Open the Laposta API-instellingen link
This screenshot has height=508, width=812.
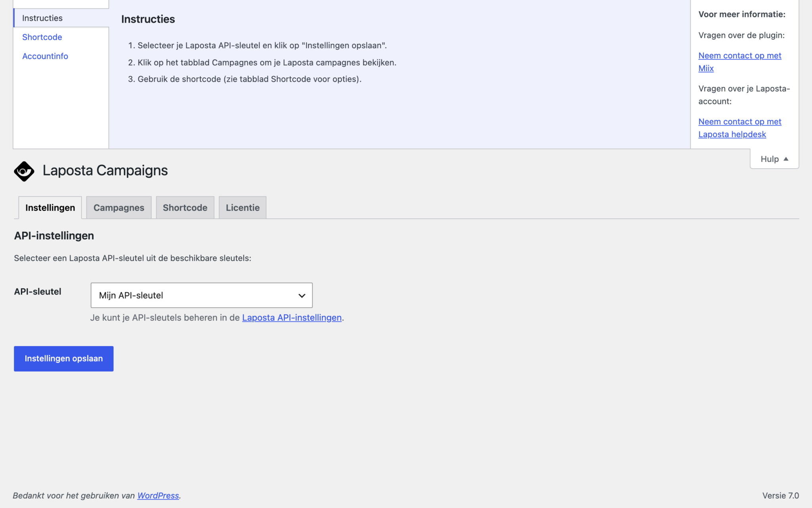click(292, 317)
